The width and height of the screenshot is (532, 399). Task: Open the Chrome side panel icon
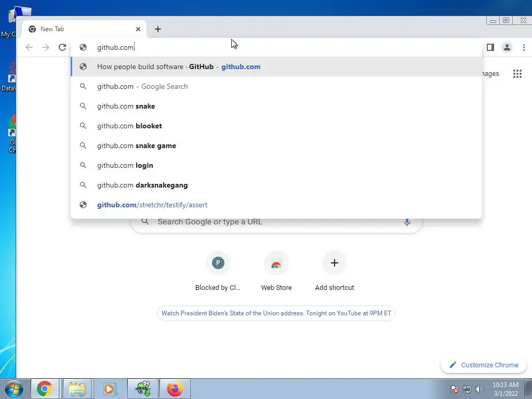pyautogui.click(x=490, y=47)
